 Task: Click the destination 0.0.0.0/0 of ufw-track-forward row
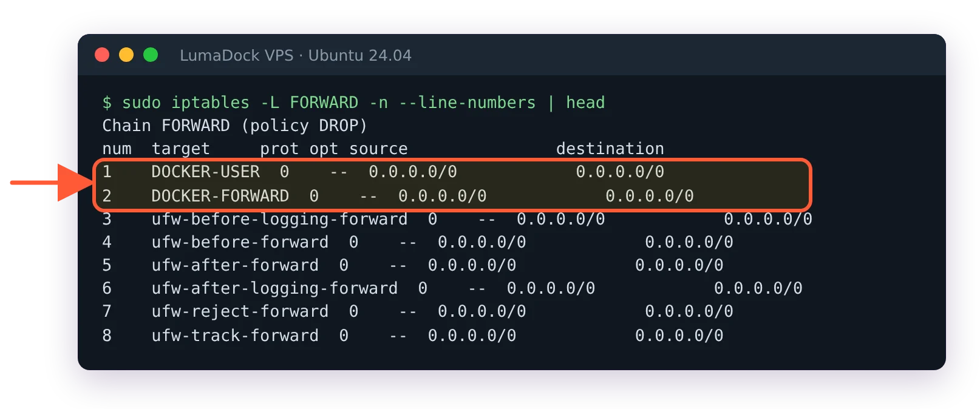click(679, 336)
